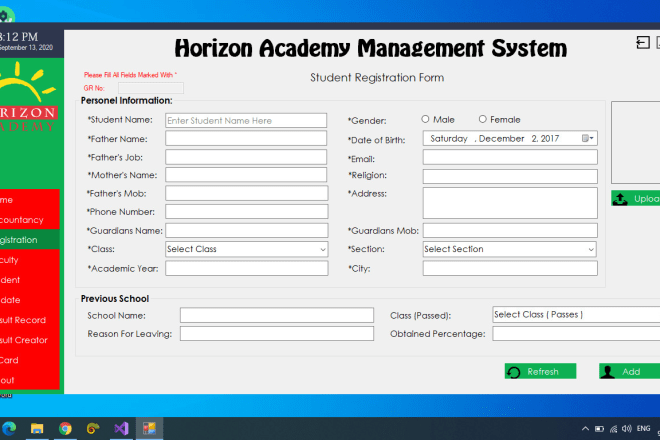The width and height of the screenshot is (660, 440).
Task: Click the Father's Mob input field
Action: tap(247, 193)
